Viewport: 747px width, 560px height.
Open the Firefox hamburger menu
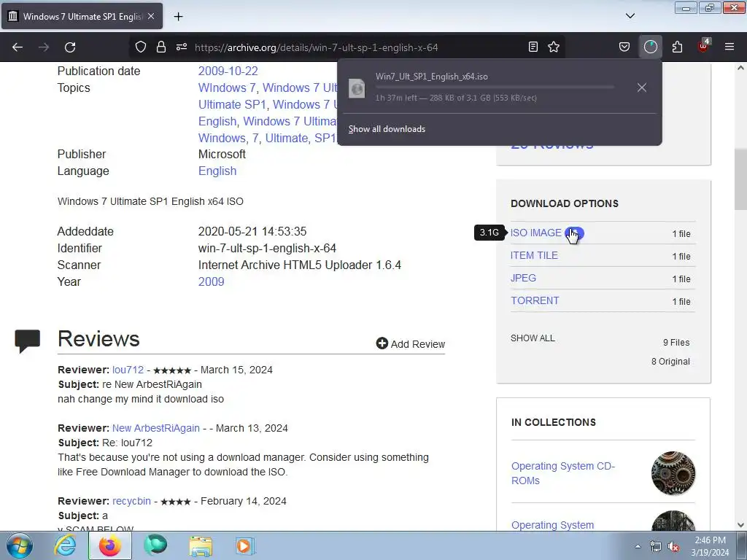(x=729, y=47)
